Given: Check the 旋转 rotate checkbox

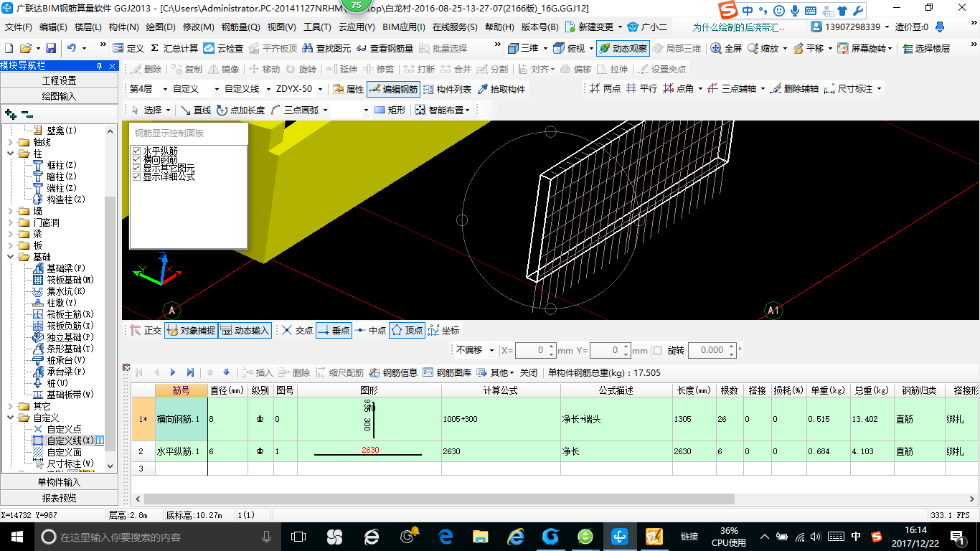Looking at the screenshot, I should (657, 351).
